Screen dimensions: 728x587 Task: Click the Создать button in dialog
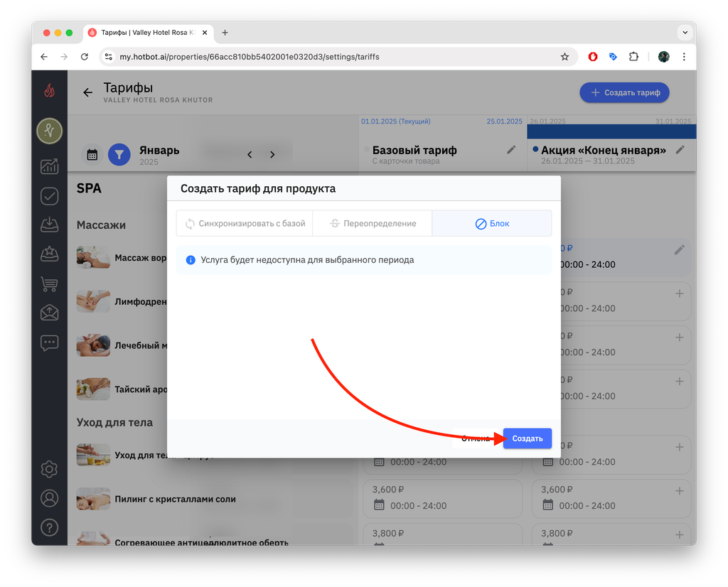(528, 438)
